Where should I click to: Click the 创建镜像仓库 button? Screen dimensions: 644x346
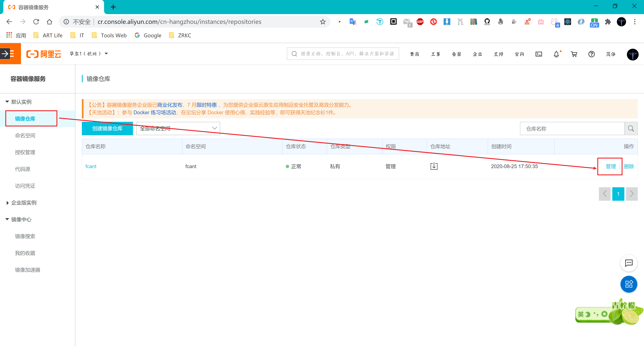coord(107,128)
